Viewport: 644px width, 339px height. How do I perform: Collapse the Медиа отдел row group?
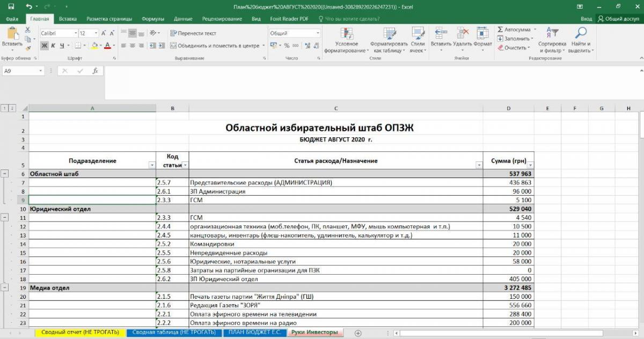click(x=5, y=288)
